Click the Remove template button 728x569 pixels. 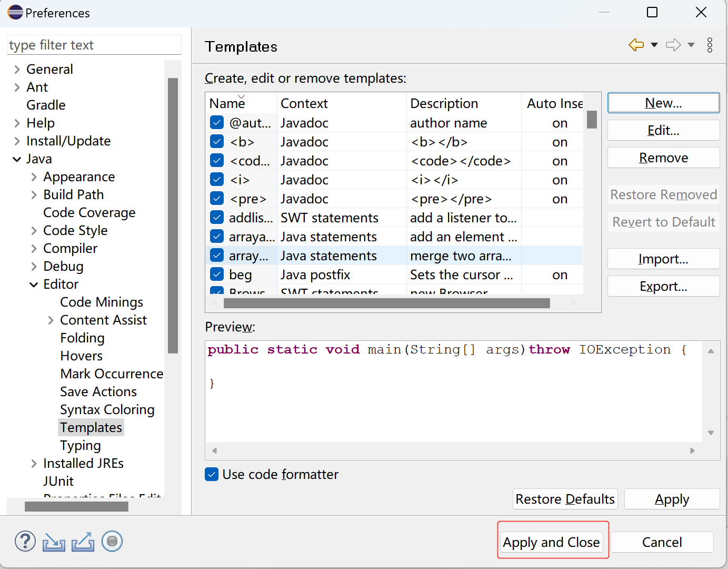click(663, 158)
